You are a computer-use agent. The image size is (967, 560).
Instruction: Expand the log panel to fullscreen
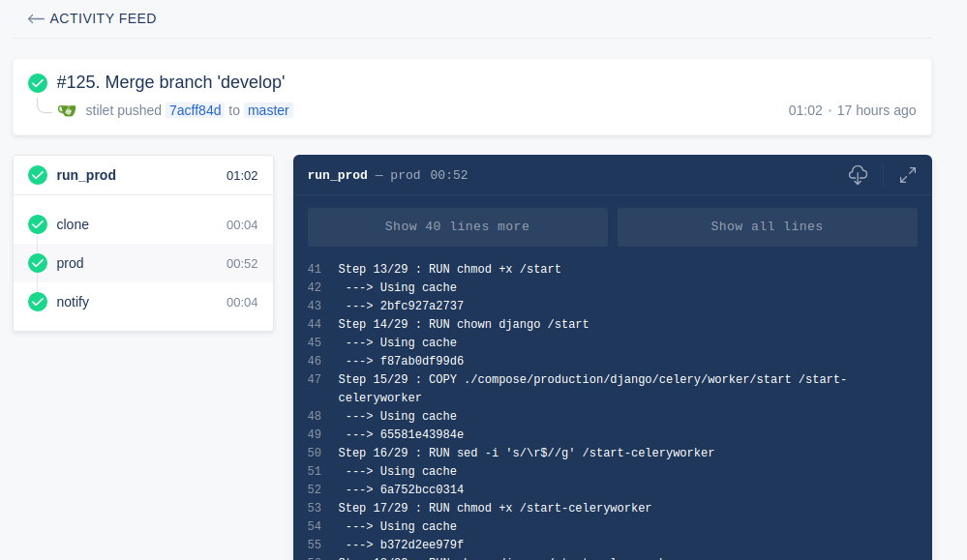pyautogui.click(x=907, y=175)
